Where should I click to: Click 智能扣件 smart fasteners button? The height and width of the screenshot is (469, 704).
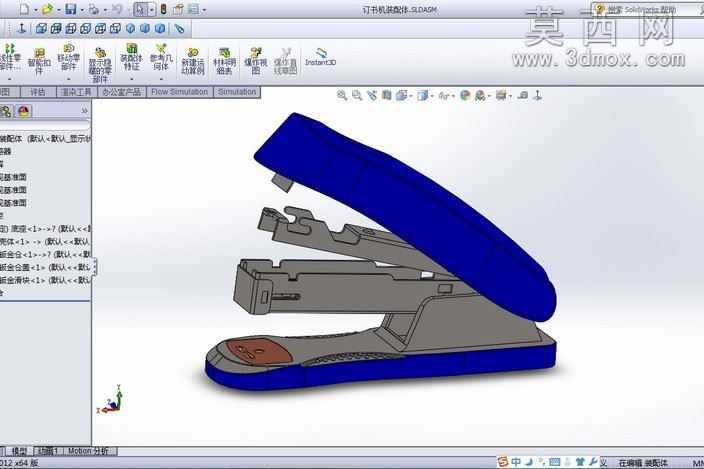pyautogui.click(x=39, y=61)
